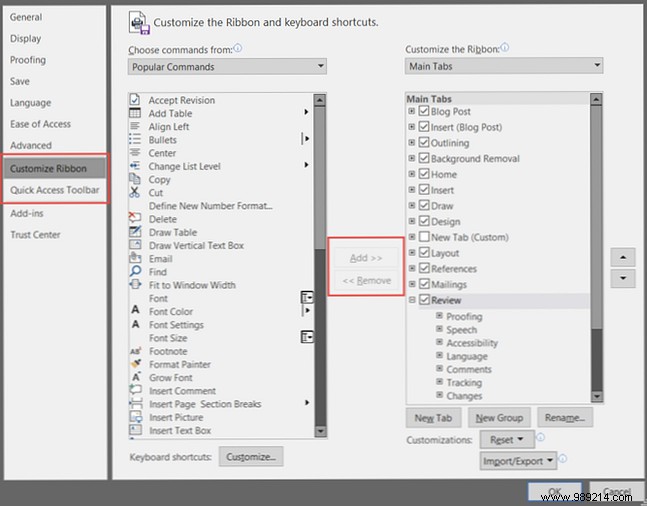Click the New Tab button
Screen dimensions: 647x506
tap(433, 418)
